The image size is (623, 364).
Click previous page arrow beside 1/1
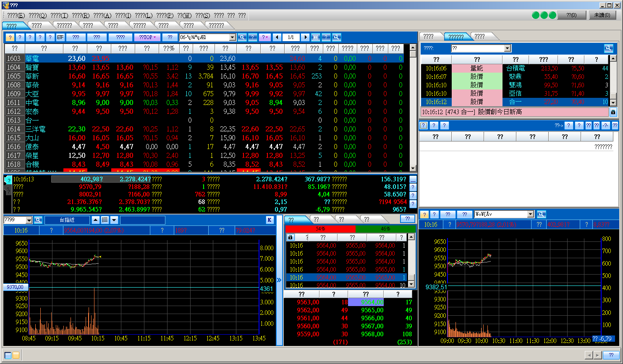pos(277,37)
